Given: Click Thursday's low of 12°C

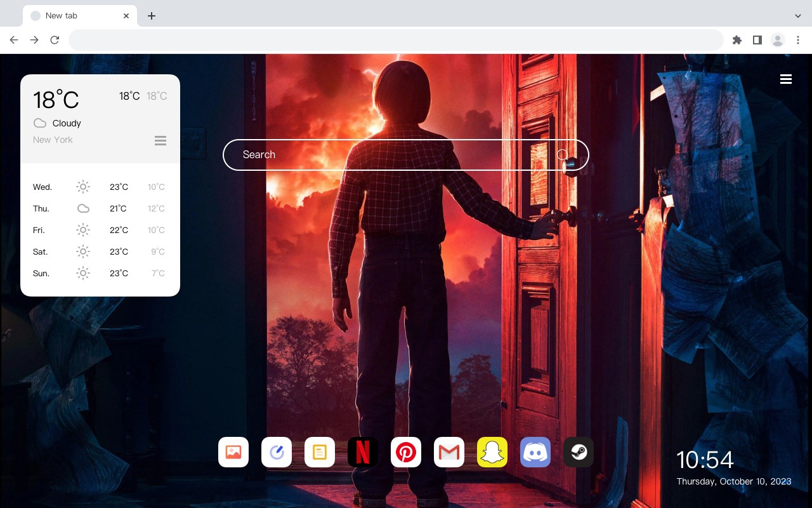Looking at the screenshot, I should (x=156, y=208).
